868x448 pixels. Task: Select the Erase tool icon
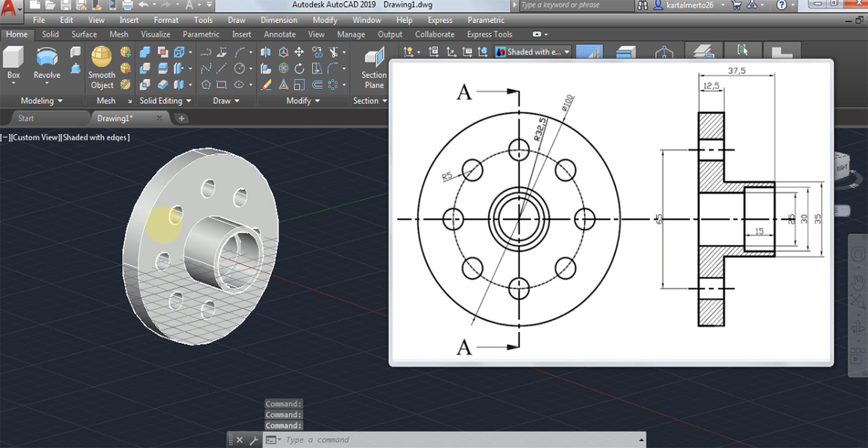(266, 85)
